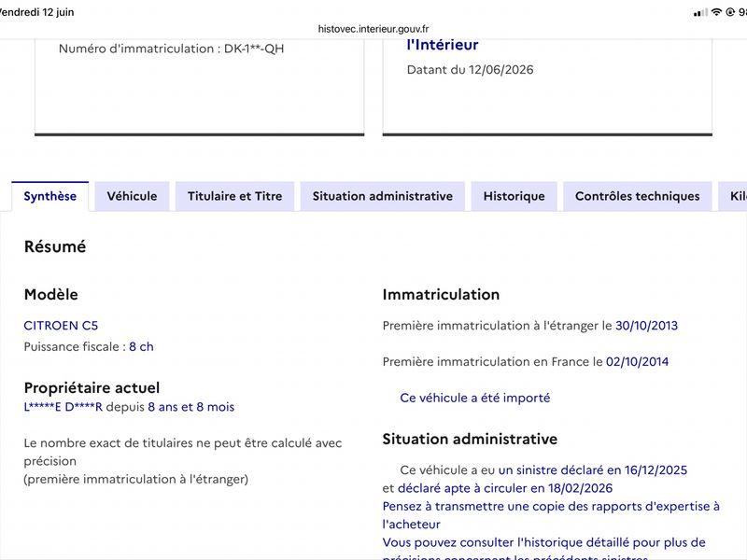Select déclaré apte à circuler en 18/02/2026
The height and width of the screenshot is (560, 747).
(505, 488)
